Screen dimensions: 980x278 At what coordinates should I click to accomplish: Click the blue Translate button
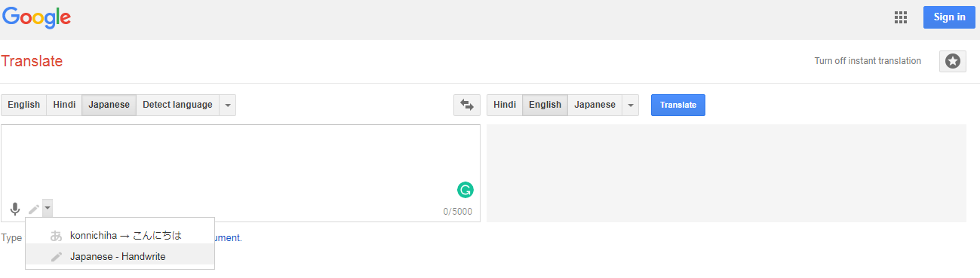pyautogui.click(x=678, y=105)
